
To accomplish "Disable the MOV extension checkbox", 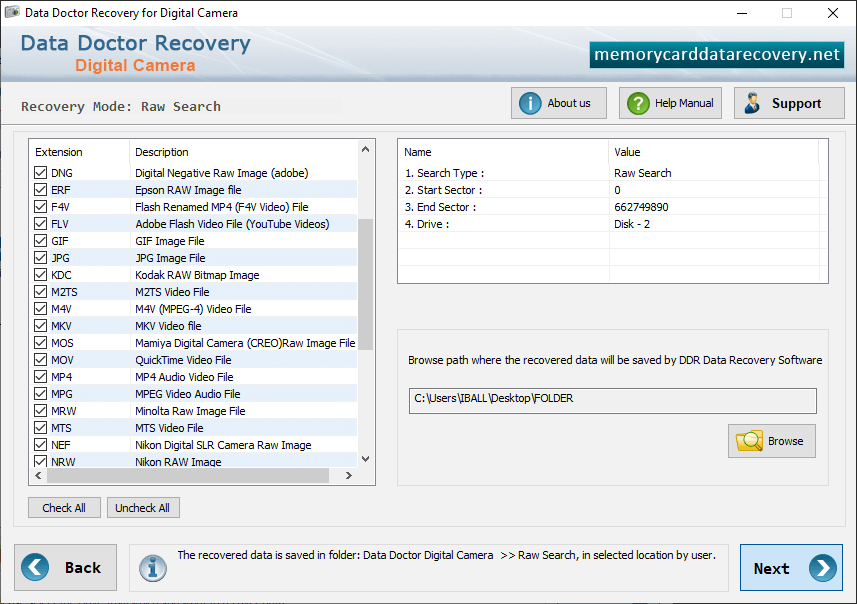I will tap(40, 360).
